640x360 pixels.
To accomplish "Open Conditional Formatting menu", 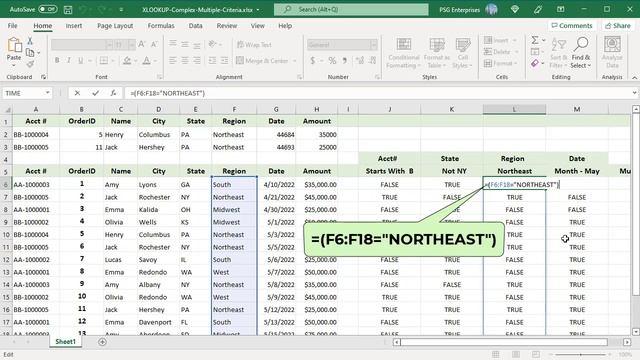I will point(403,53).
